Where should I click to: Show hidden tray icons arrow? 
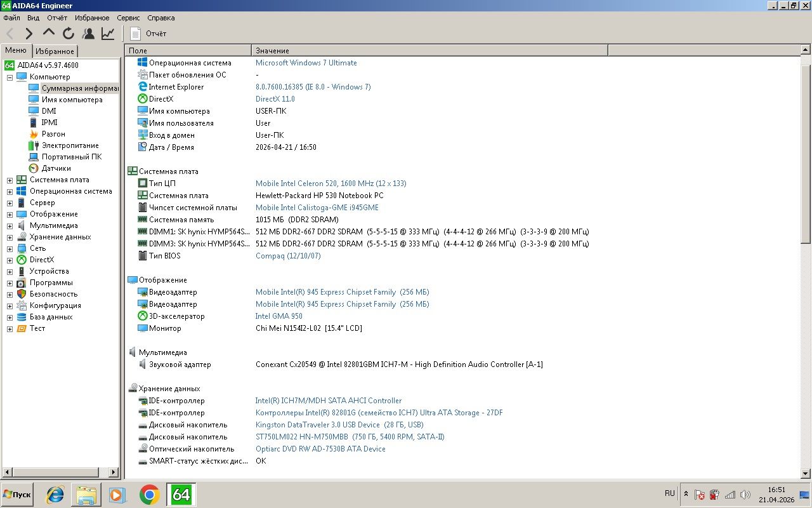685,494
